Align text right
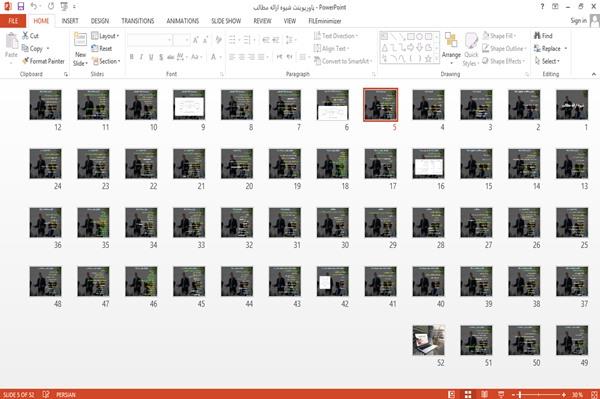 [x=251, y=57]
